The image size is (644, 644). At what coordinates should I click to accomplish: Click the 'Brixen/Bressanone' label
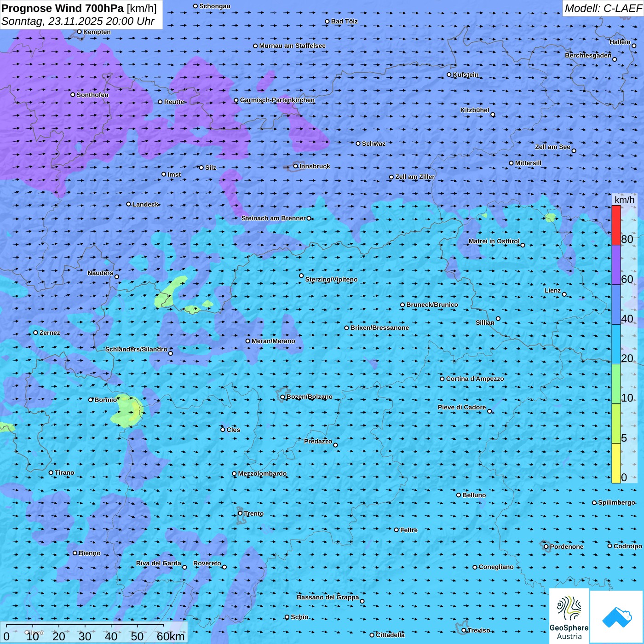click(379, 328)
